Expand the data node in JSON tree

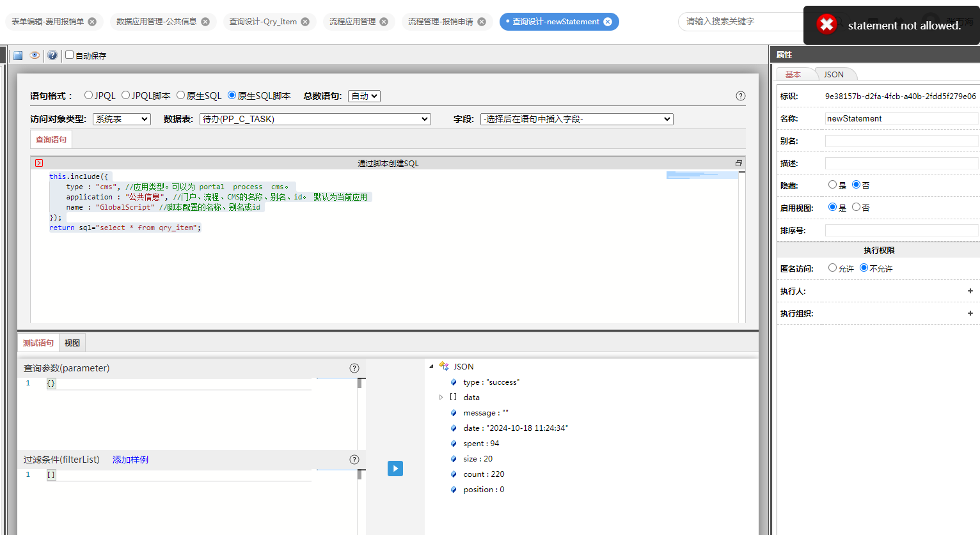[x=441, y=398]
